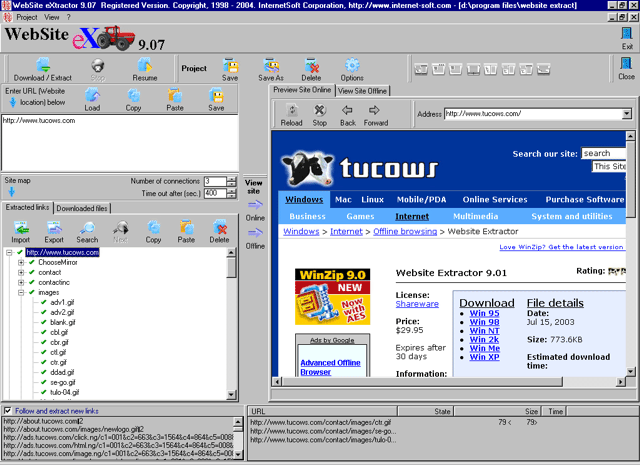Select the Extracted links tab
Screen dimensions: 640x465
(x=27, y=207)
